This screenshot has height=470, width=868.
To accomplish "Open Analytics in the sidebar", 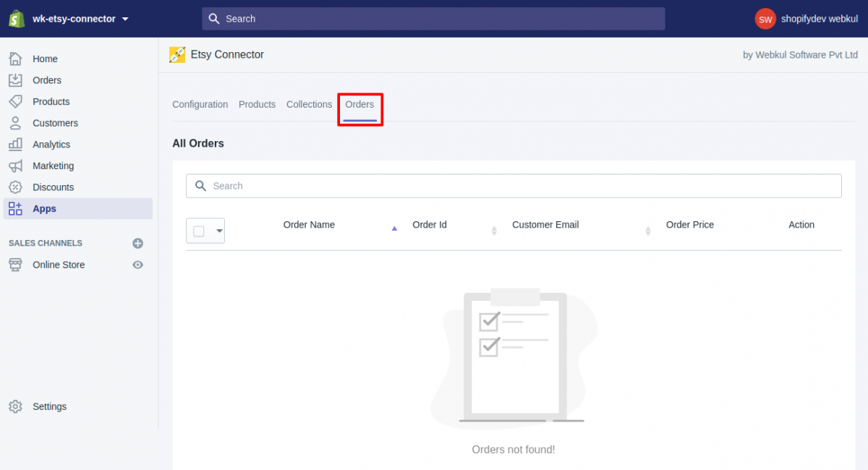I will pos(51,145).
